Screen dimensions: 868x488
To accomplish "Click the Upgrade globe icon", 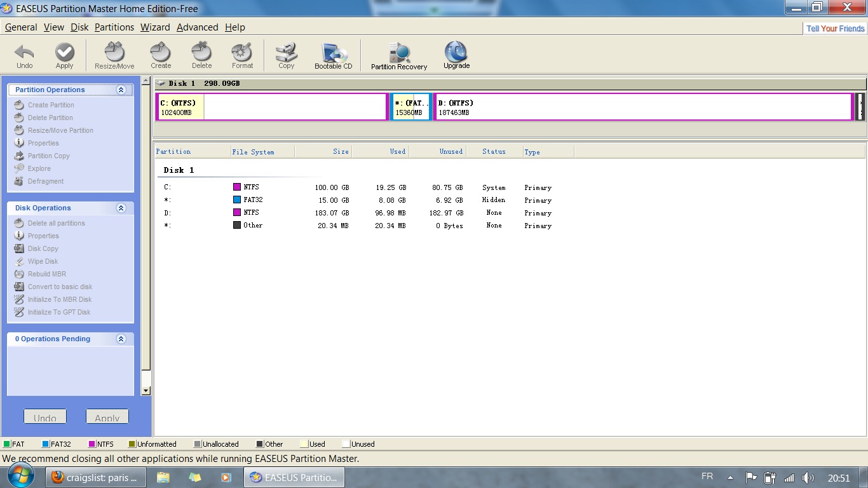I will pyautogui.click(x=456, y=55).
